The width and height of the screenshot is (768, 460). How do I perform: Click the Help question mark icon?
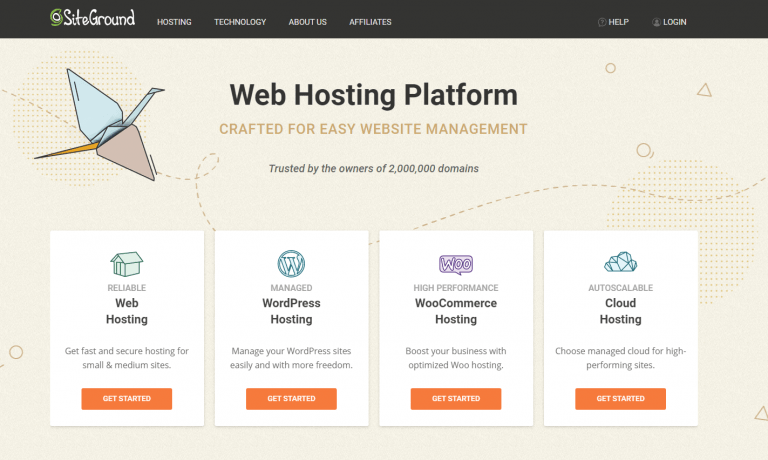pos(602,22)
